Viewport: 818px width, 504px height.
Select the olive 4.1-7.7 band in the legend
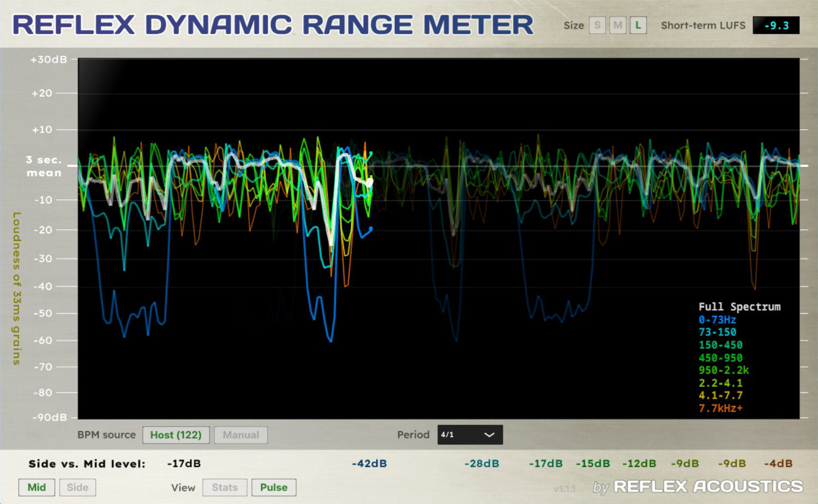pyautogui.click(x=720, y=396)
